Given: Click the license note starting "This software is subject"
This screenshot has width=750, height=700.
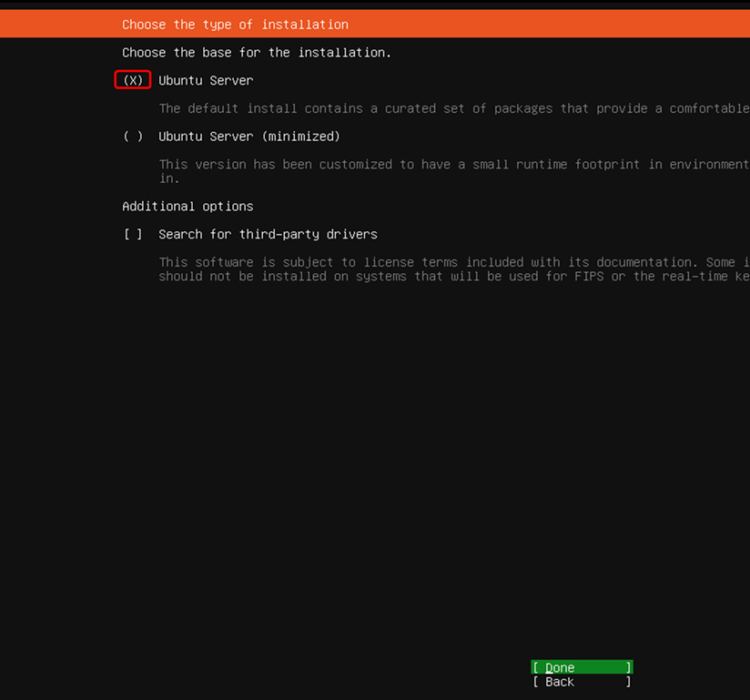Looking at the screenshot, I should [454, 269].
